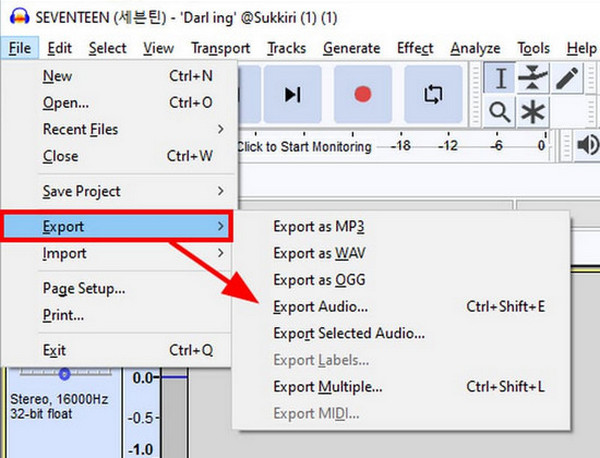
Task: Select the Selection (I-beam) tool
Action: point(500,78)
